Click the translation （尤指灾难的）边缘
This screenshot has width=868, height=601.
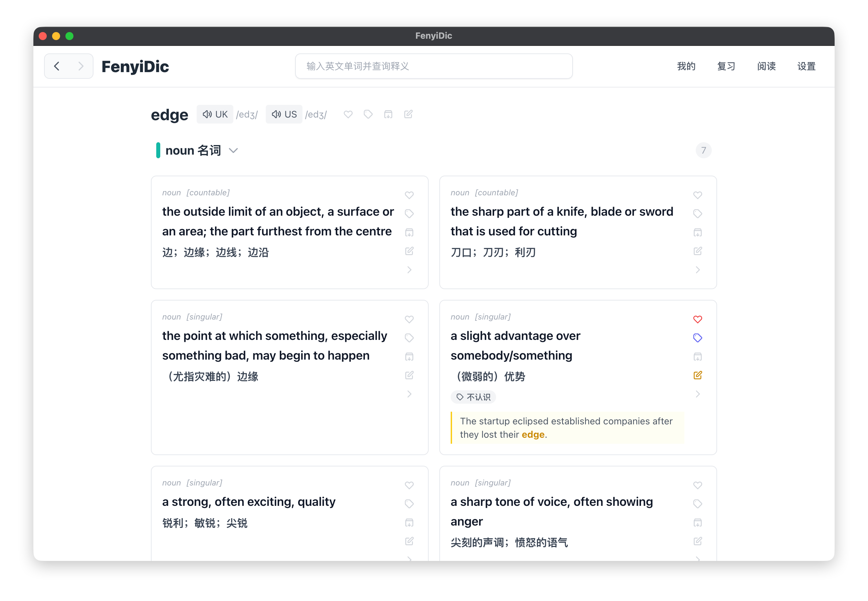tap(210, 377)
